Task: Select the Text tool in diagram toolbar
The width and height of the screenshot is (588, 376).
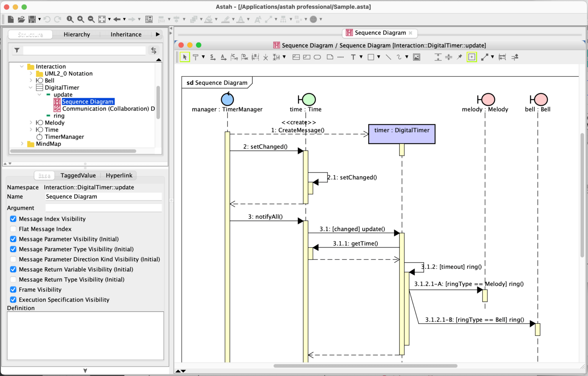Action: coord(353,57)
